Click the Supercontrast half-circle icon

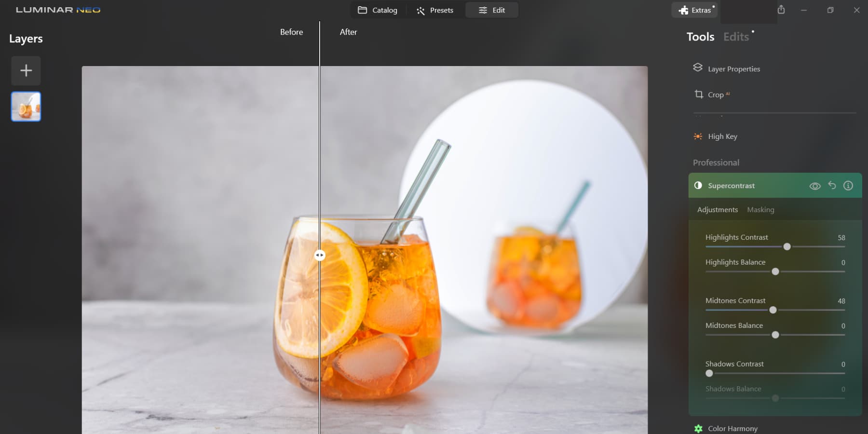pyautogui.click(x=698, y=185)
